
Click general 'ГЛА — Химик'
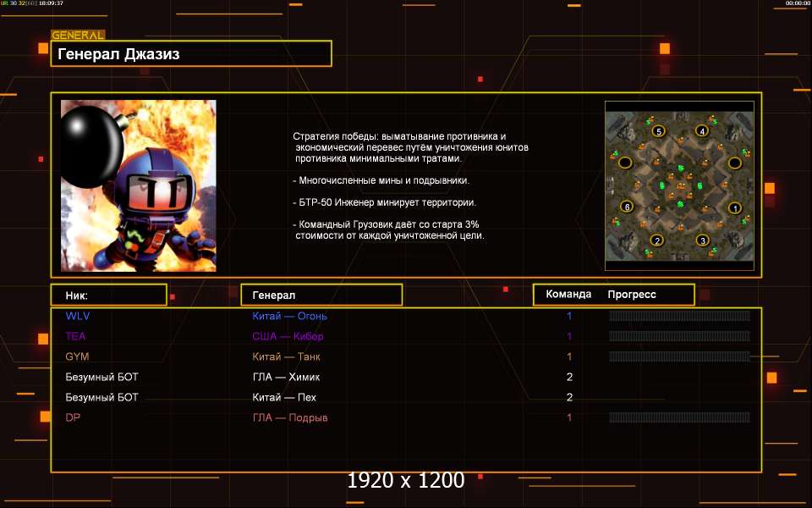286,377
